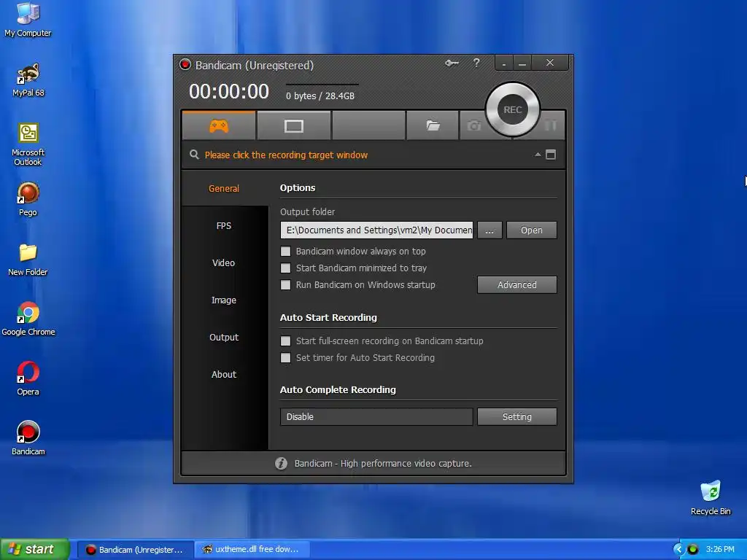Select the Opera desktop icon
Viewport: 747px width, 560px height.
(x=28, y=379)
